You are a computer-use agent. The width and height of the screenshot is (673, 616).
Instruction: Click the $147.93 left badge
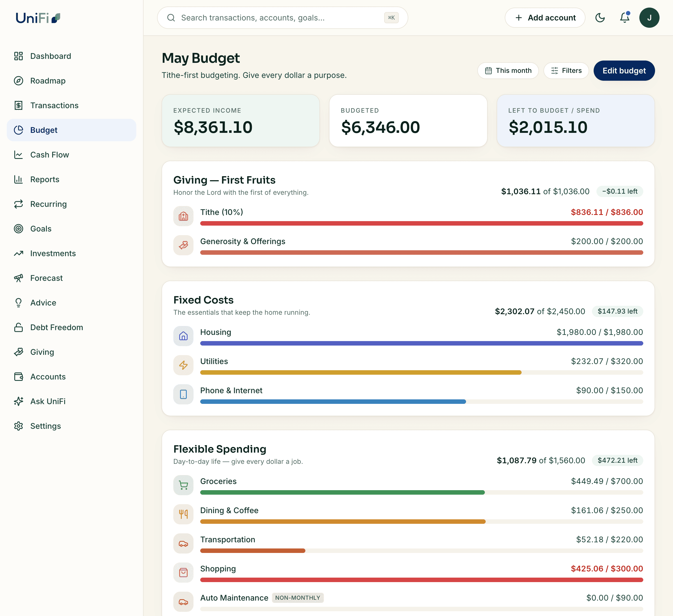click(x=617, y=311)
